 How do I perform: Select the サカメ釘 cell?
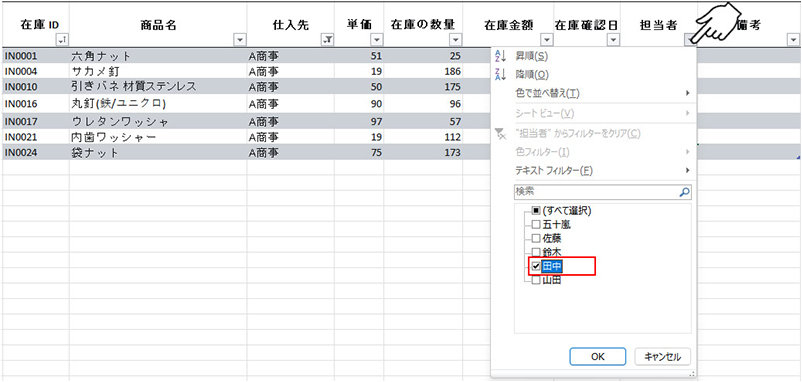[x=158, y=71]
